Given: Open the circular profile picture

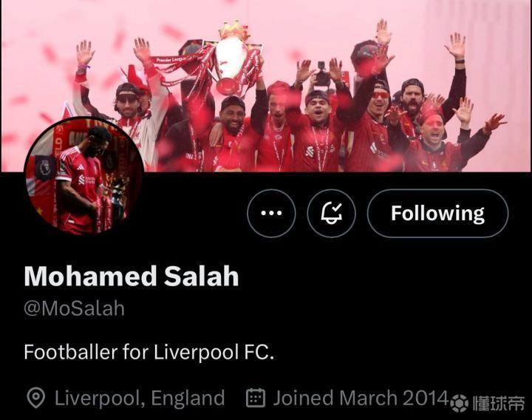Looking at the screenshot, I should (84, 176).
